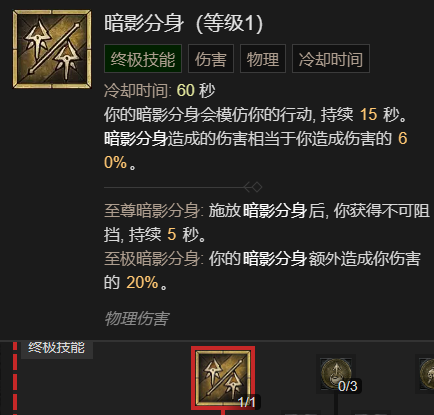The width and height of the screenshot is (434, 415).
Task: Select the 伤害 tag
Action: coord(211,59)
